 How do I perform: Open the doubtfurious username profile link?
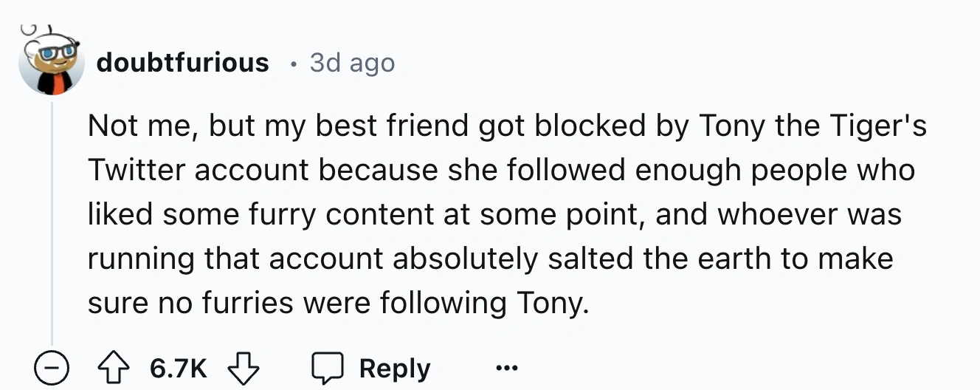pyautogui.click(x=182, y=63)
